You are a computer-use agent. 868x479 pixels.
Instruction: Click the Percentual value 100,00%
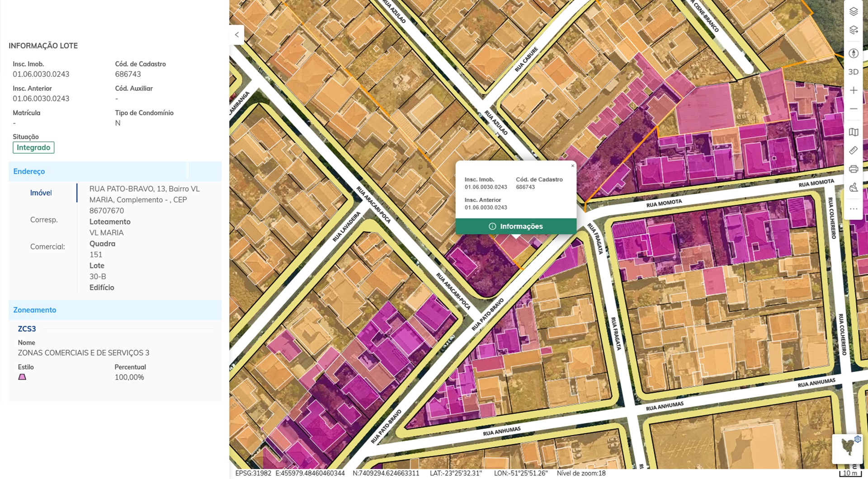tap(129, 377)
